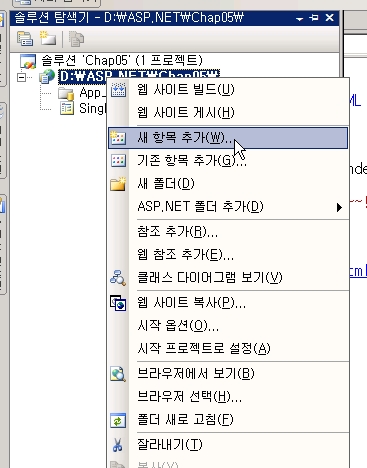This screenshot has width=367, height=468.
Task: Click the add existing item icon
Action: tap(118, 161)
